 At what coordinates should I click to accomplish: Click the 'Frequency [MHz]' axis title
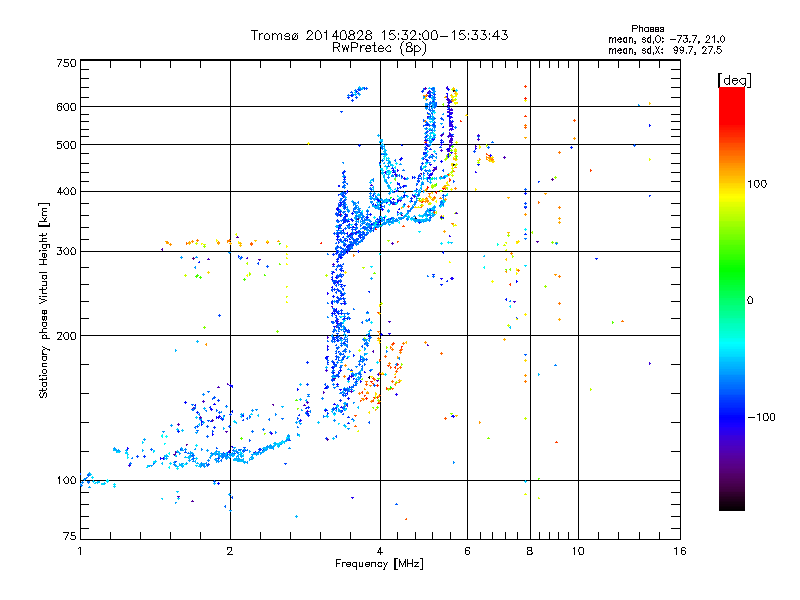(379, 564)
